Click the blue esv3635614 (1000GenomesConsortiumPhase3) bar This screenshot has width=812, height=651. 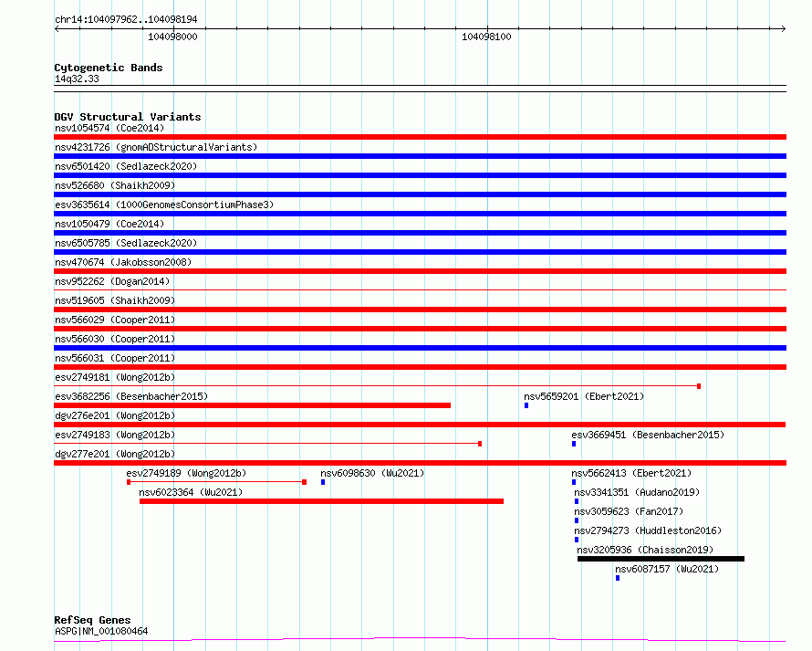pos(420,214)
